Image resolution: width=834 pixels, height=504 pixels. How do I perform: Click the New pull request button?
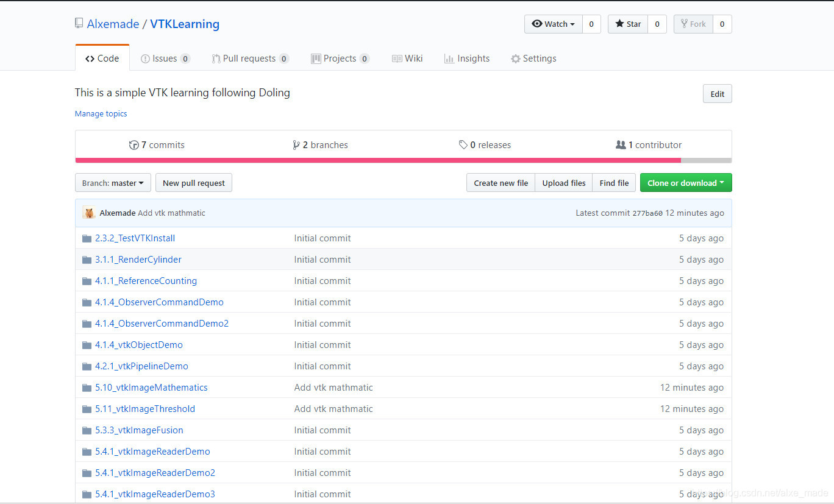(x=194, y=183)
